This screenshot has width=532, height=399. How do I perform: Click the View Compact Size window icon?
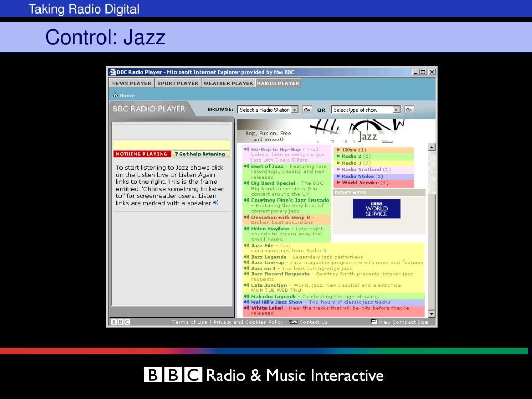pos(374,321)
